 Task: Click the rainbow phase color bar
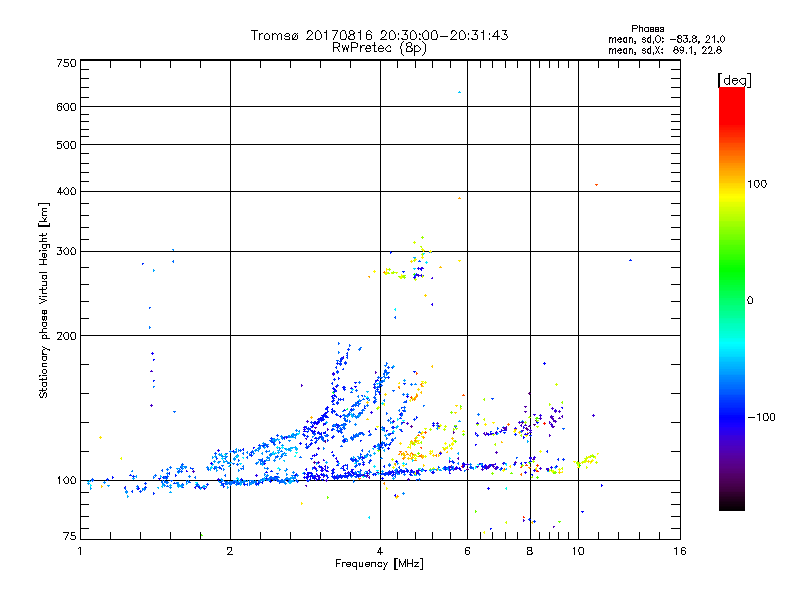(x=732, y=298)
